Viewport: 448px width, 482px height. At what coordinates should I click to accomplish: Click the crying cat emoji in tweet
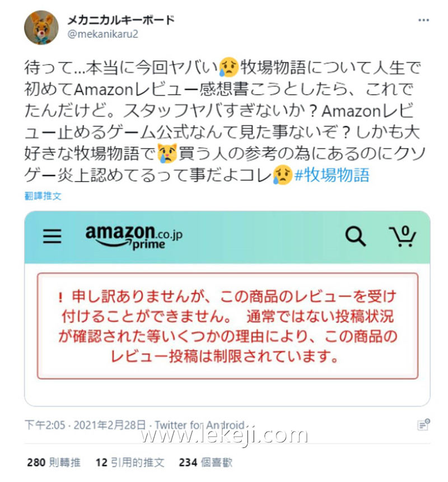(167, 153)
